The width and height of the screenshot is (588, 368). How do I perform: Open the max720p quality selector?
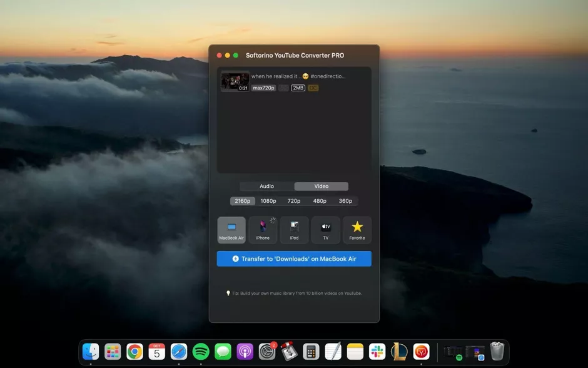(263, 88)
